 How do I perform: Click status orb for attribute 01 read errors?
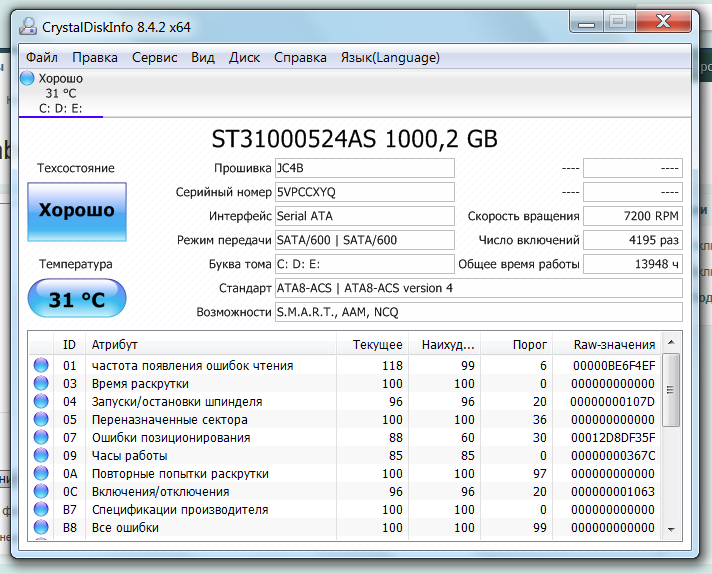coord(41,366)
